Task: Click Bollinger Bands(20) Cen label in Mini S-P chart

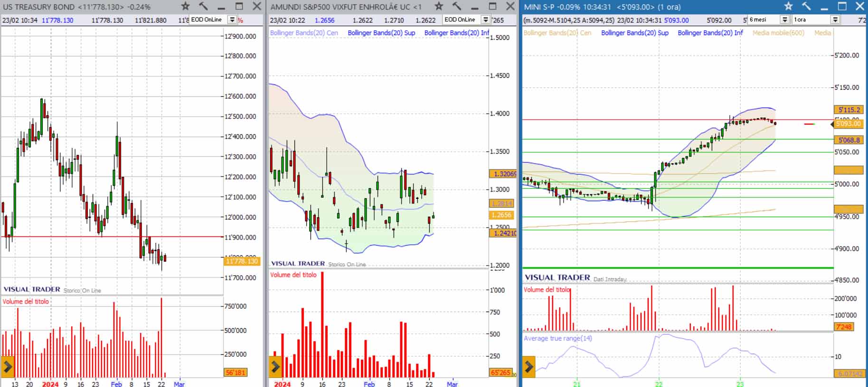Action: [x=557, y=33]
